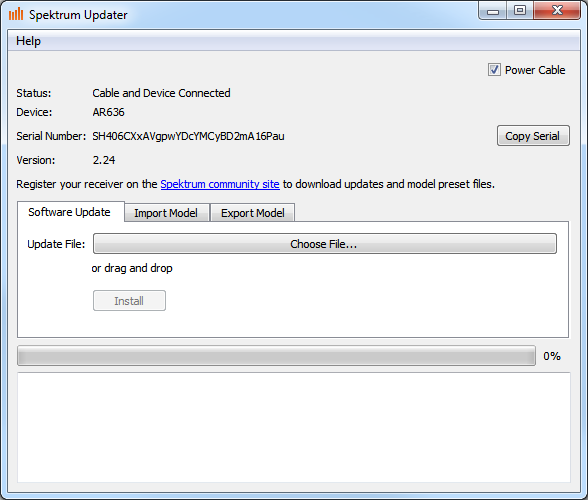This screenshot has height=500, width=588.
Task: Open the Help menu
Action: 28,41
